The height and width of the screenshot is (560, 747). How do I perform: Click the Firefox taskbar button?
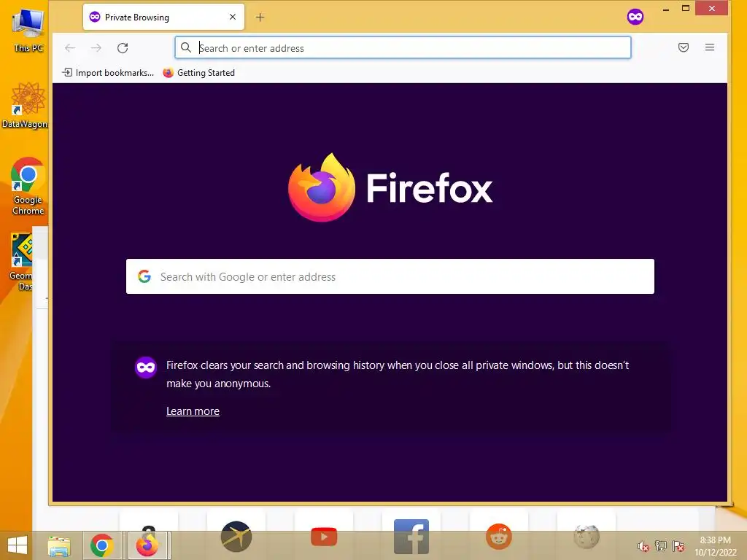(x=147, y=545)
